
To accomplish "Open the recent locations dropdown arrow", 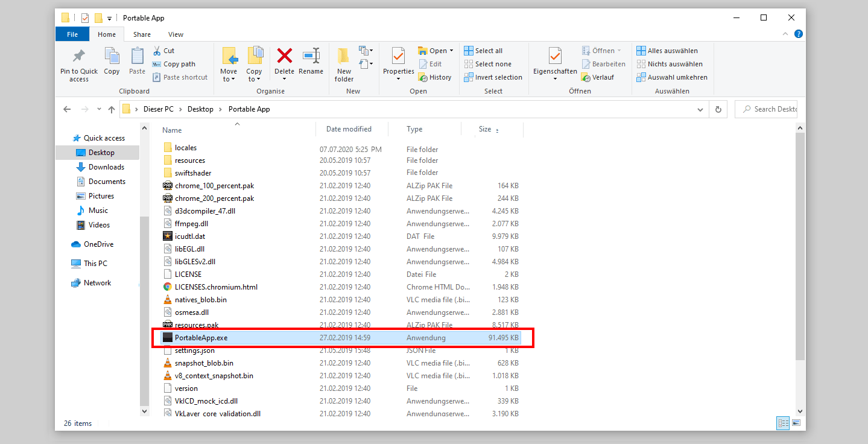I will tap(100, 110).
